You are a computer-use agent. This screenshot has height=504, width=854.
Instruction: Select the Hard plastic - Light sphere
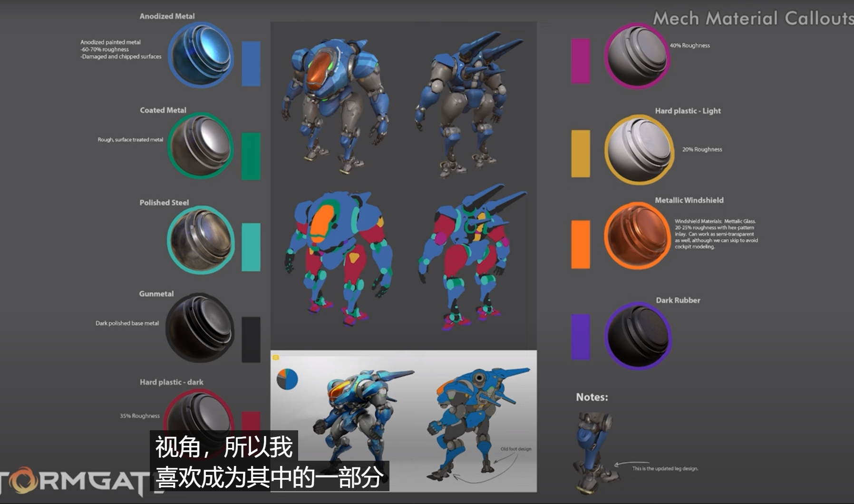coord(639,149)
